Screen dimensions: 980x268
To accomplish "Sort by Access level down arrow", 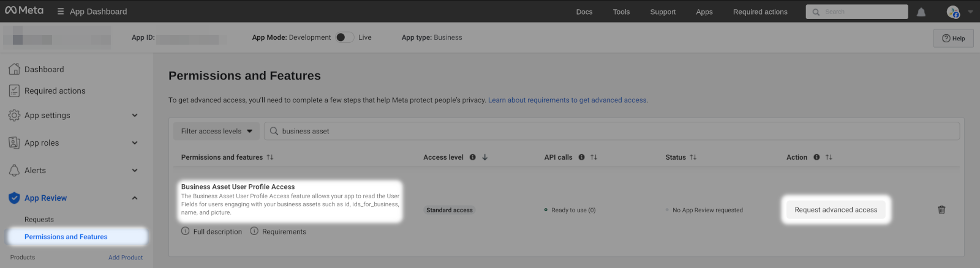I will click(484, 157).
